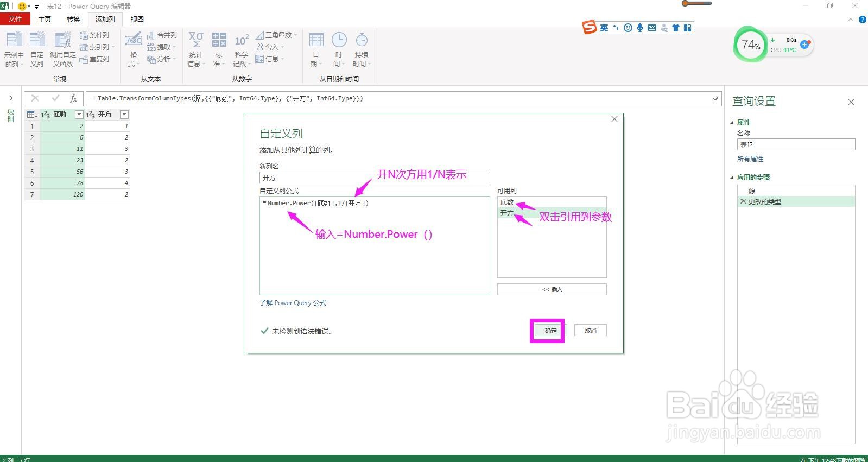Image resolution: width=868 pixels, height=462 pixels.
Task: Click the data type icon of 开方 column
Action: coord(91,115)
